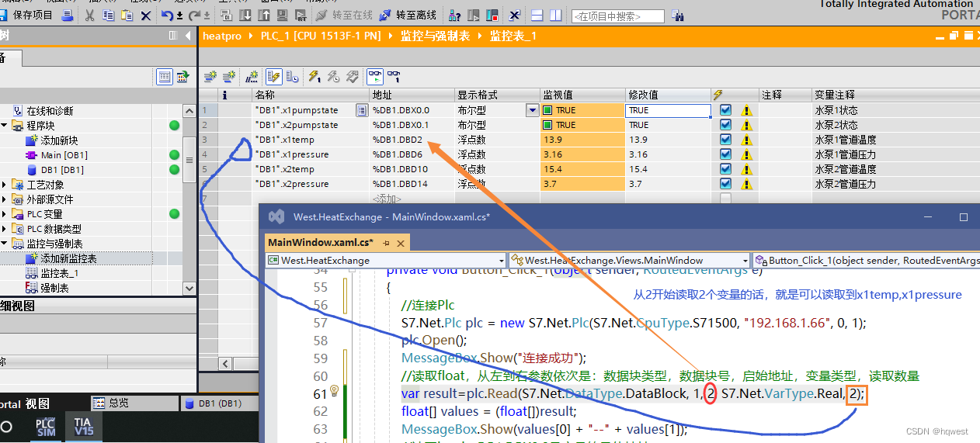This screenshot has height=443, width=980.
Task: Click the Cut scissors icon in toolbar
Action: 89,16
